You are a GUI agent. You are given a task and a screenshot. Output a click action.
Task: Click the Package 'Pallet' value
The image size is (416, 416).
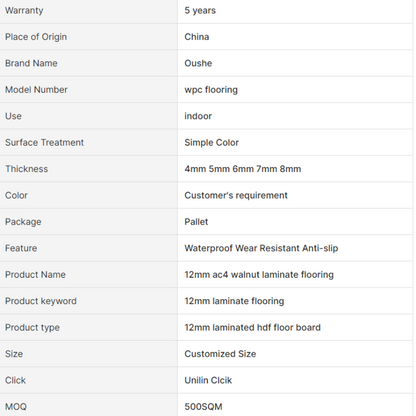(196, 222)
